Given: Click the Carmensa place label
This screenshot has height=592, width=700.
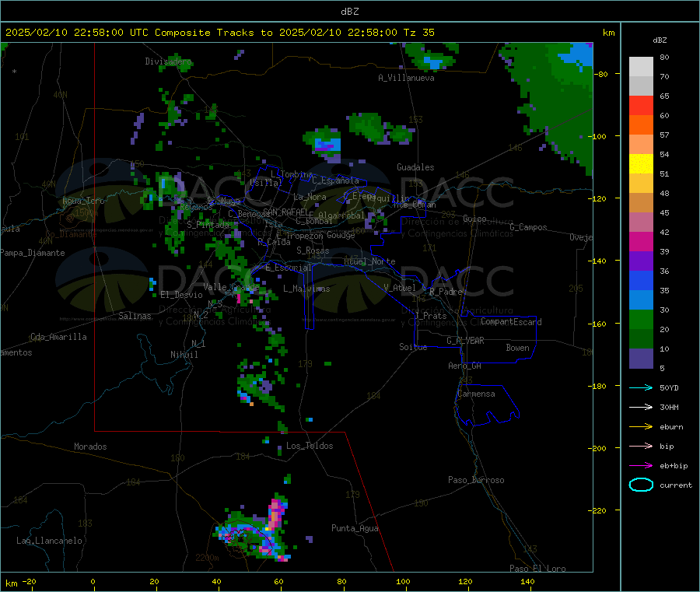Looking at the screenshot, I should click(476, 394).
